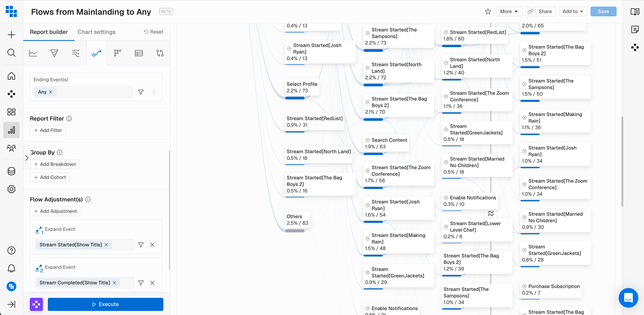Delete the second Expand Event adjustment

pos(152,283)
